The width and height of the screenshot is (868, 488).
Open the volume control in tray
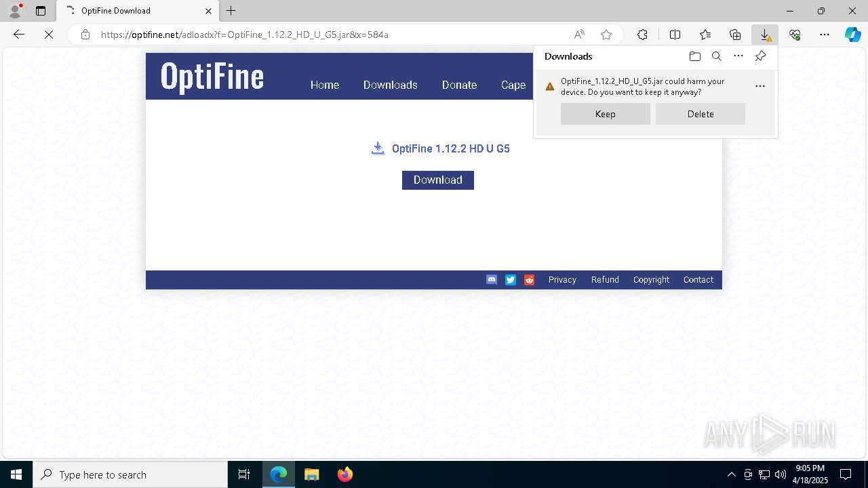[x=781, y=474]
